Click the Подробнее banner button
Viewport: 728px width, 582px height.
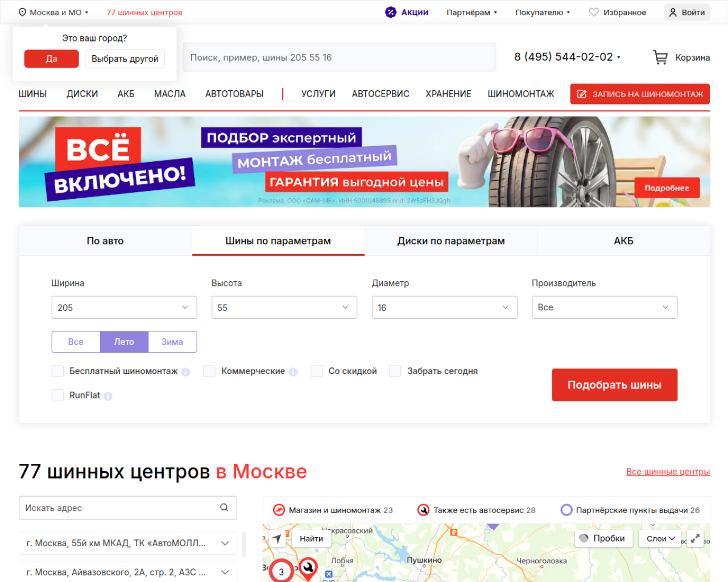point(667,188)
